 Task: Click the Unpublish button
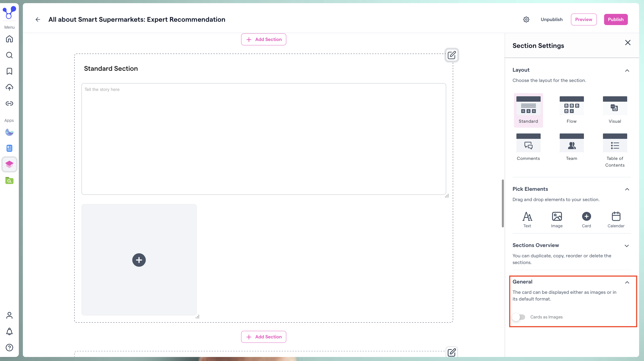click(551, 19)
